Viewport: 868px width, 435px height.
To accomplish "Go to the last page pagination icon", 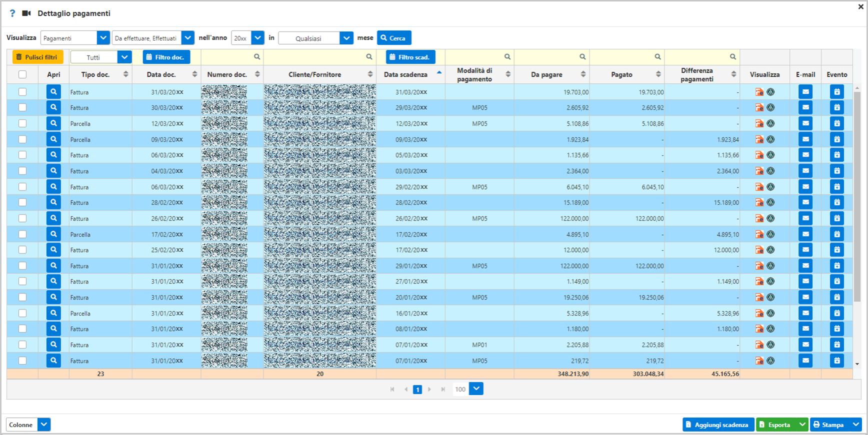I will (x=443, y=389).
